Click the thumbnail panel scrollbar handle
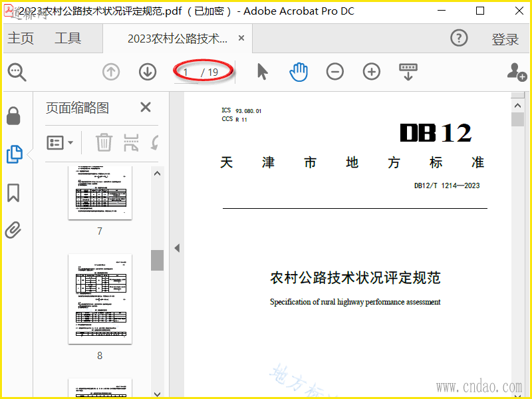Image resolution: width=532 pixels, height=399 pixels. 157,260
